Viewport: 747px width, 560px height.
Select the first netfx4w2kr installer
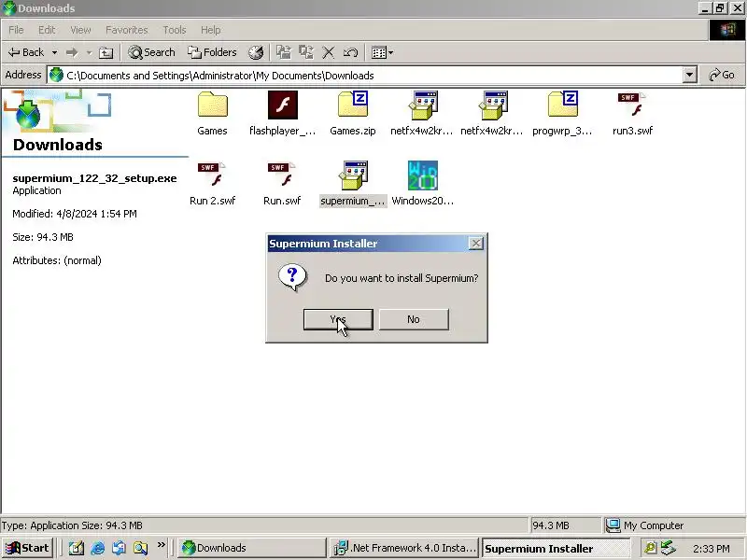422,113
